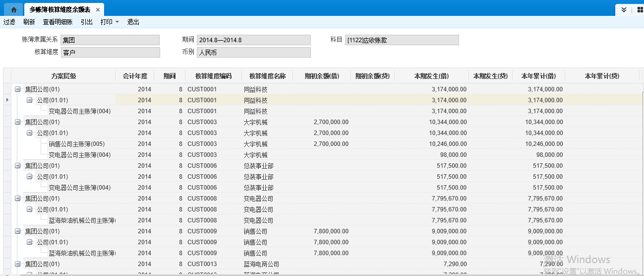Select the 变电器公司主账簿(004) row under 同益科技
644x276 pixels.
[79, 111]
